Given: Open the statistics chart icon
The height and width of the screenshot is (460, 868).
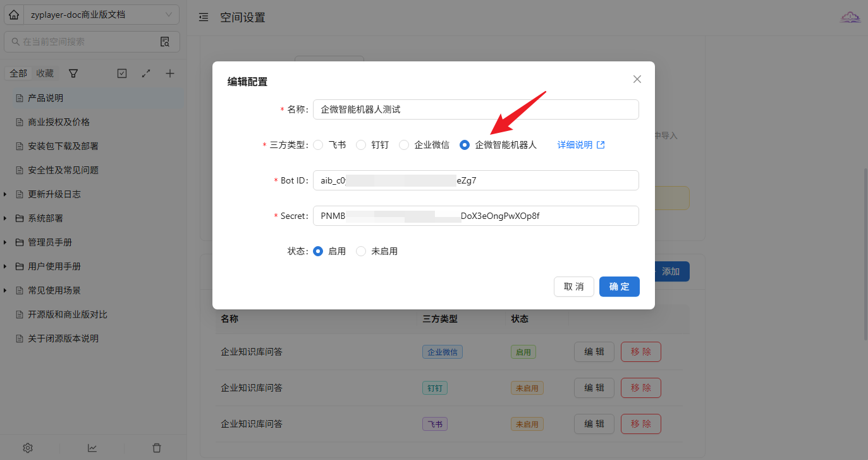Looking at the screenshot, I should coord(92,448).
